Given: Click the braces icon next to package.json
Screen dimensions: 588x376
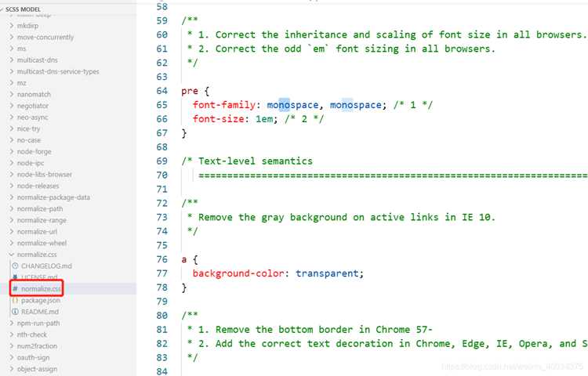Looking at the screenshot, I should tap(15, 300).
